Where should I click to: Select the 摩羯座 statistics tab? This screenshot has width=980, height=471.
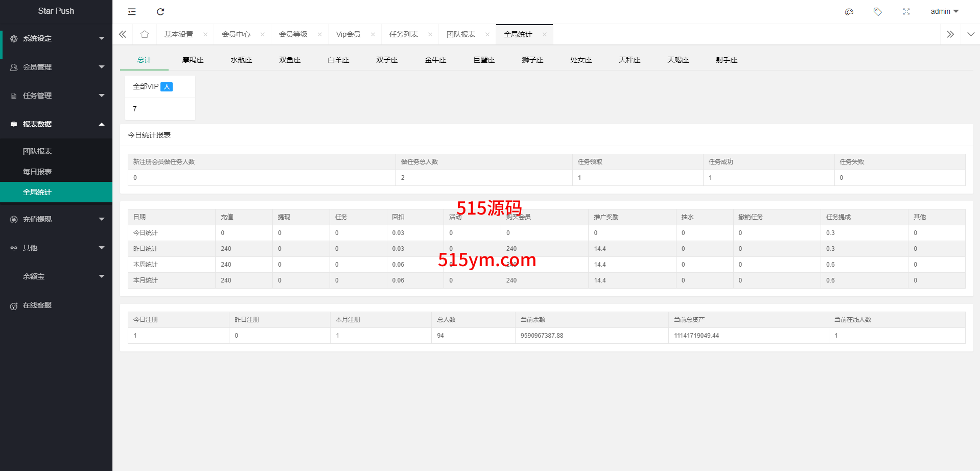coord(193,60)
